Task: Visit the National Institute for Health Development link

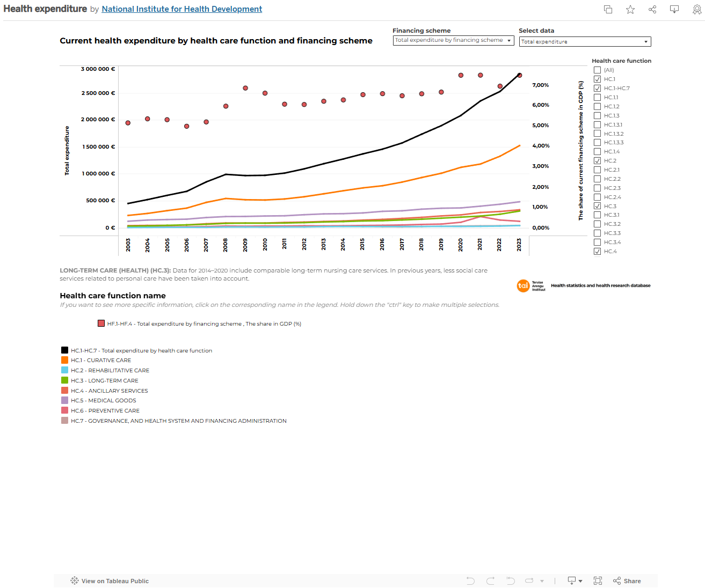Action: point(181,9)
